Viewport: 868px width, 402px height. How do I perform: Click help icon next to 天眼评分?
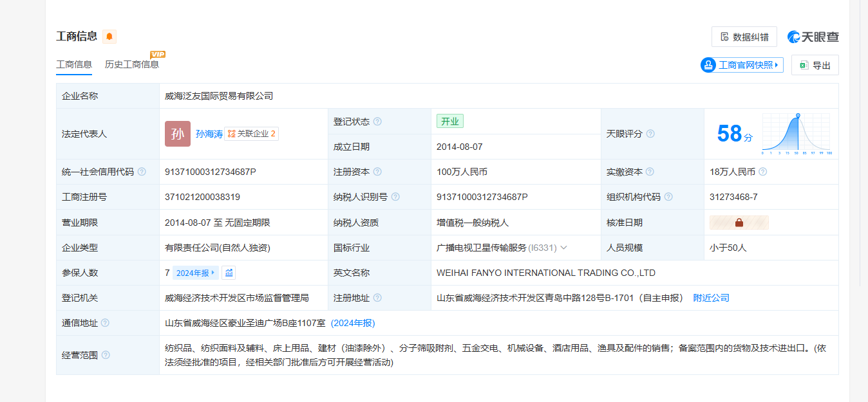[650, 134]
